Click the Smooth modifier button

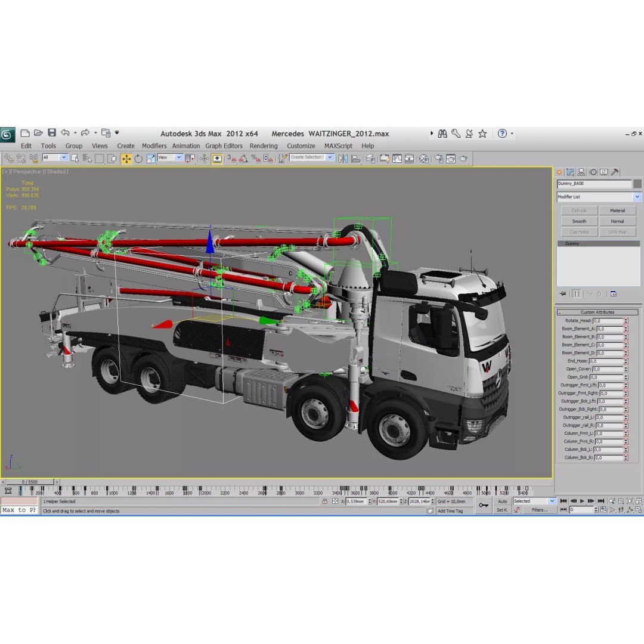coord(579,221)
